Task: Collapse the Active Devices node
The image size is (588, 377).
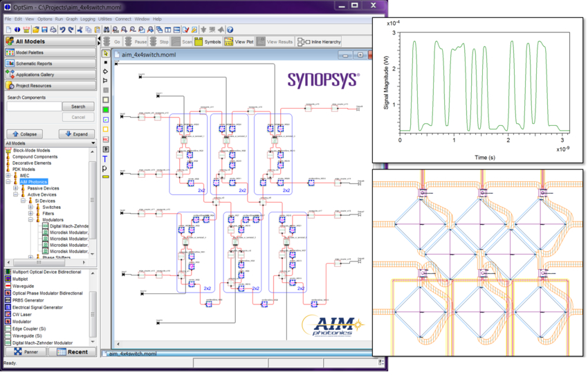Action: click(15, 194)
